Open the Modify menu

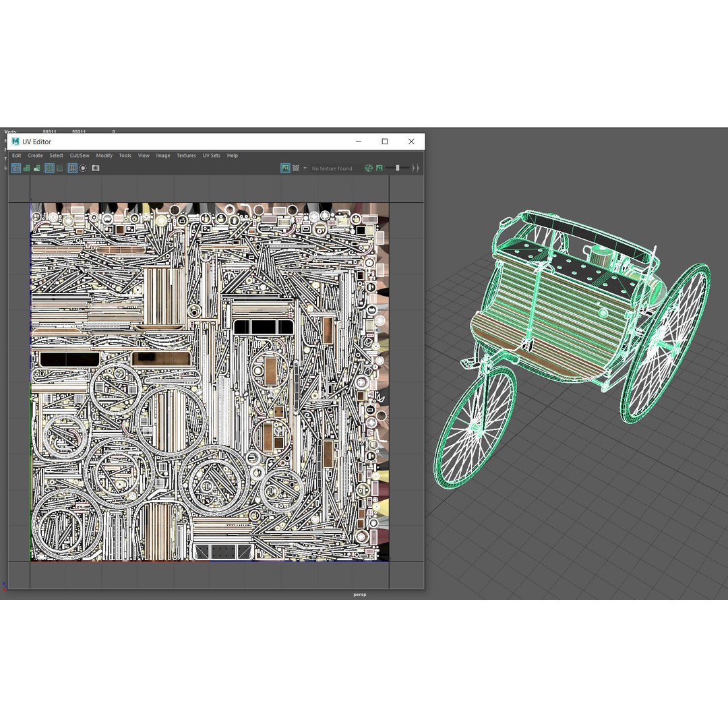pyautogui.click(x=104, y=156)
